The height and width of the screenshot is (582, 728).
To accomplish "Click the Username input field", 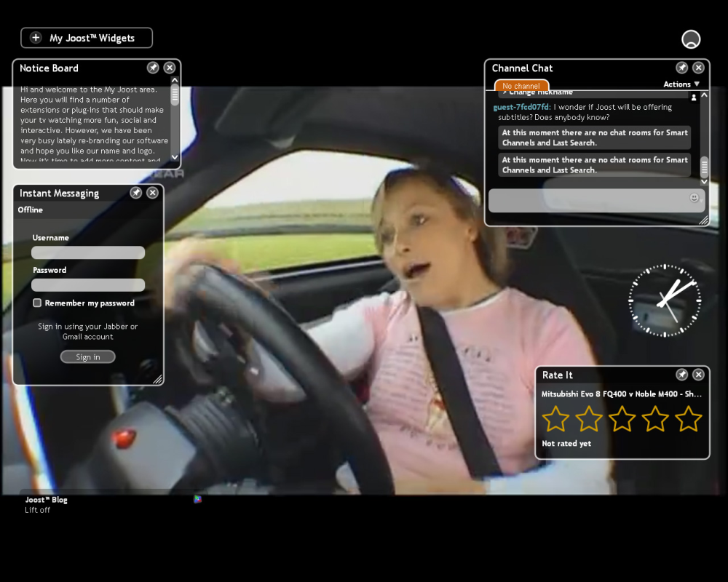I will pyautogui.click(x=88, y=252).
